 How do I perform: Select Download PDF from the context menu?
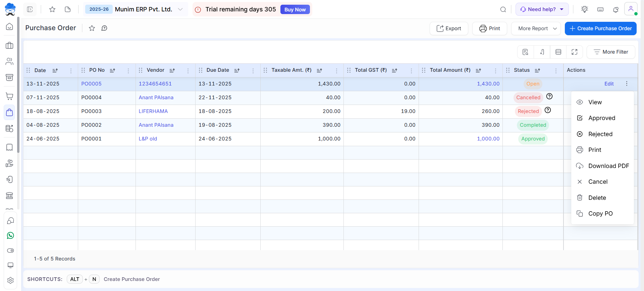point(608,166)
